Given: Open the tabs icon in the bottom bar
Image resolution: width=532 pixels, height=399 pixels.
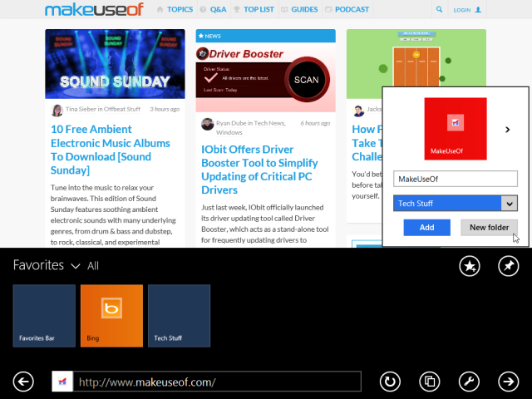Looking at the screenshot, I should pos(430,382).
